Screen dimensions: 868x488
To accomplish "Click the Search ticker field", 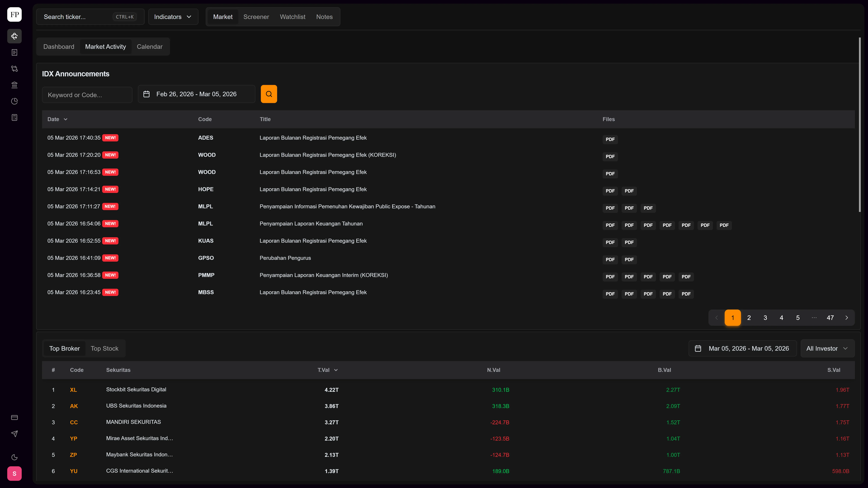I will 90,17.
